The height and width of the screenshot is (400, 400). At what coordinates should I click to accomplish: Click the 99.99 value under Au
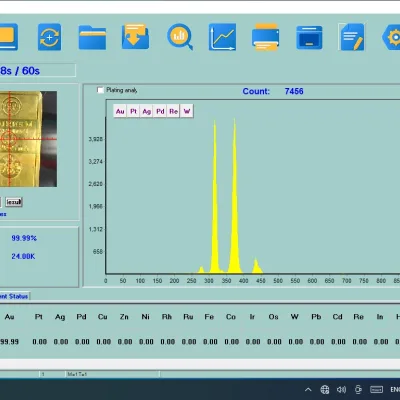click(9, 342)
